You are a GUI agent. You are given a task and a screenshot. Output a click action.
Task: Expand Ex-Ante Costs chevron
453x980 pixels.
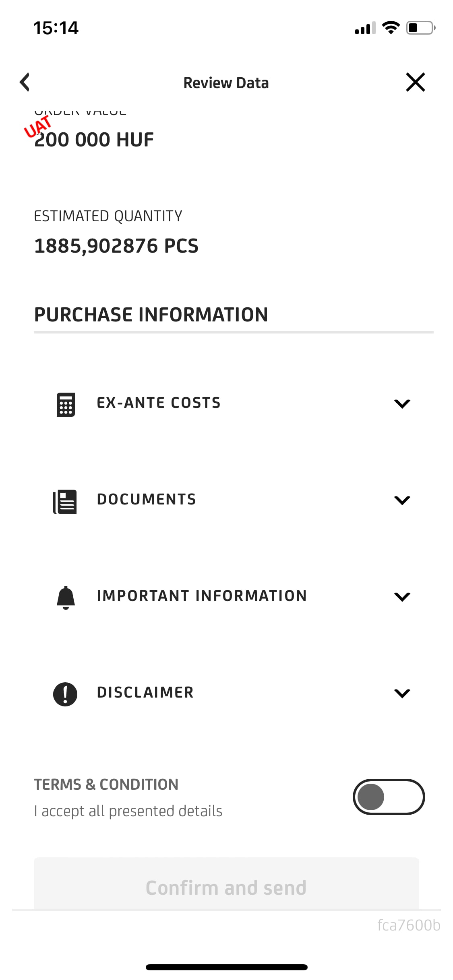[402, 404]
